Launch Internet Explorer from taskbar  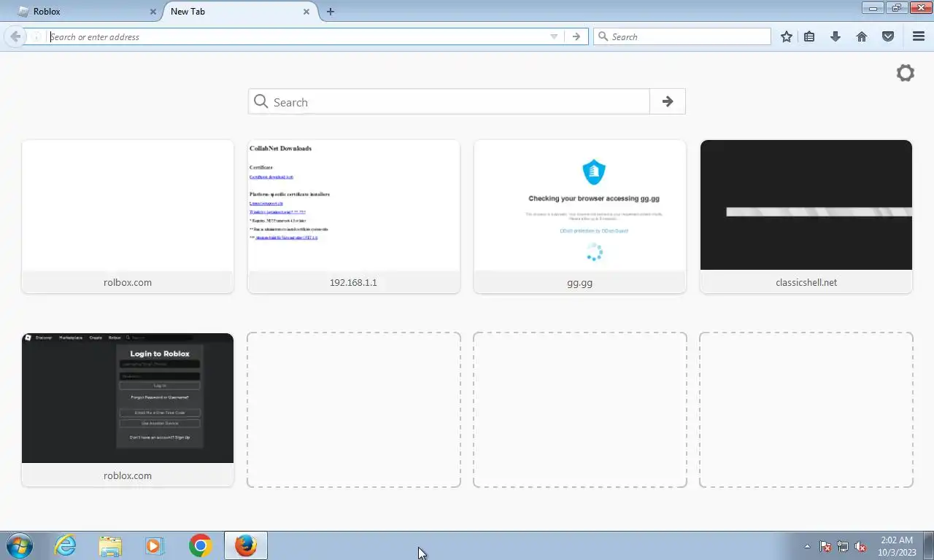click(65, 545)
